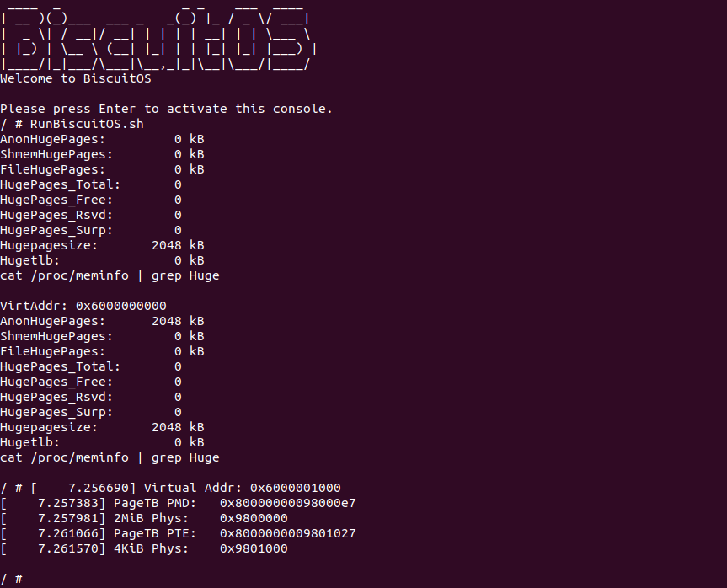Click the 2MiB Phys value 0x9800000

[254, 518]
